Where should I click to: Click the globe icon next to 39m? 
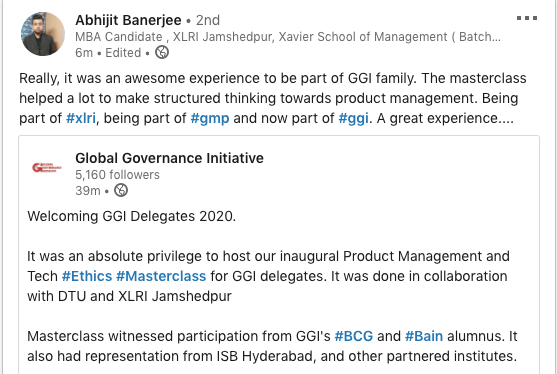121,190
